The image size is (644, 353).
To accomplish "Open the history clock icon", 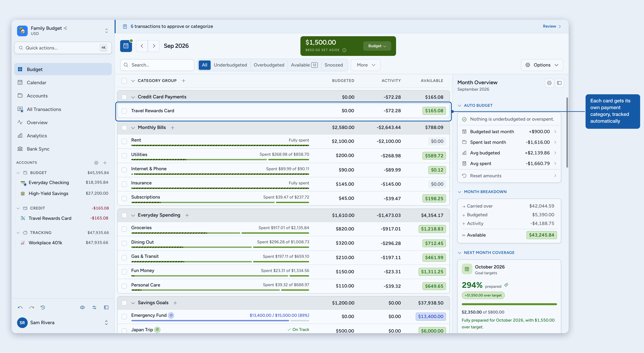I will click(x=43, y=307).
